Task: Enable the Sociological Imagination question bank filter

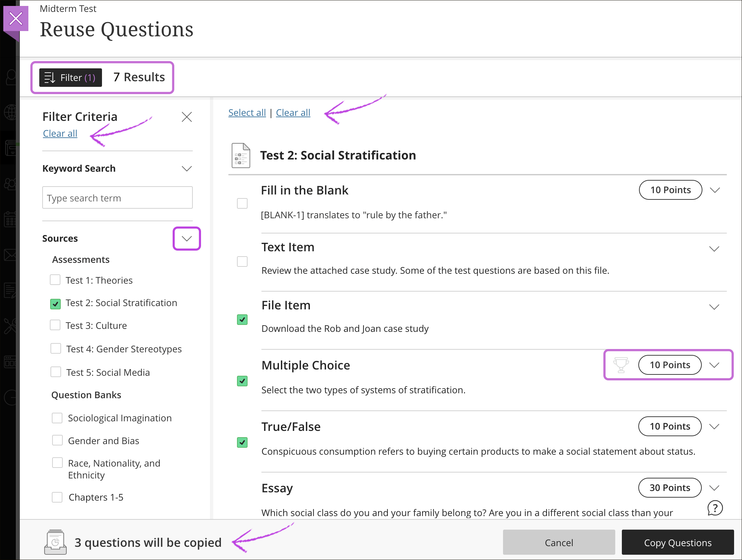Action: click(57, 418)
